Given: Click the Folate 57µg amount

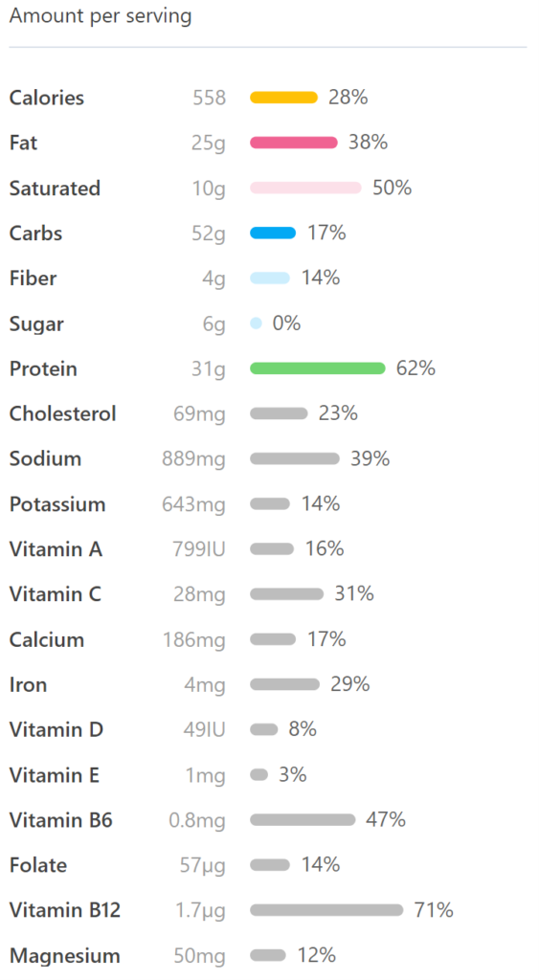Looking at the screenshot, I should pos(203,865).
